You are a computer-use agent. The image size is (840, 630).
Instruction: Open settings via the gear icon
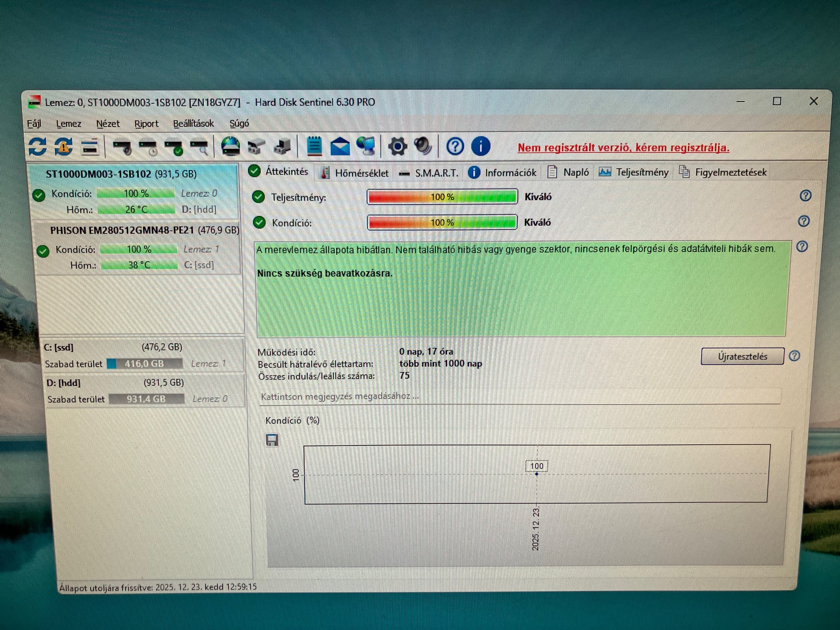click(x=397, y=147)
